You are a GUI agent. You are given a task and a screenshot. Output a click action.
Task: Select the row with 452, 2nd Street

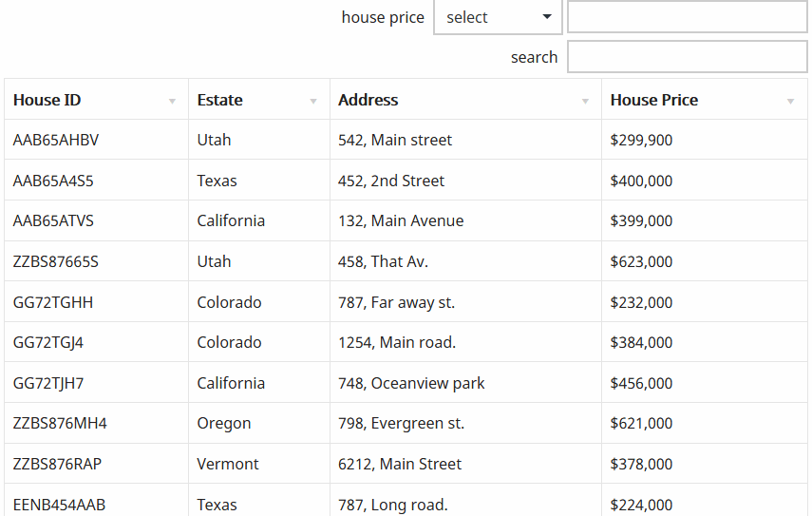(406, 181)
